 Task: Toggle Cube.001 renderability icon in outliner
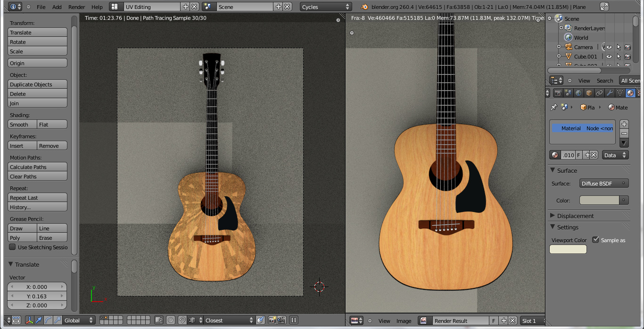pyautogui.click(x=627, y=57)
